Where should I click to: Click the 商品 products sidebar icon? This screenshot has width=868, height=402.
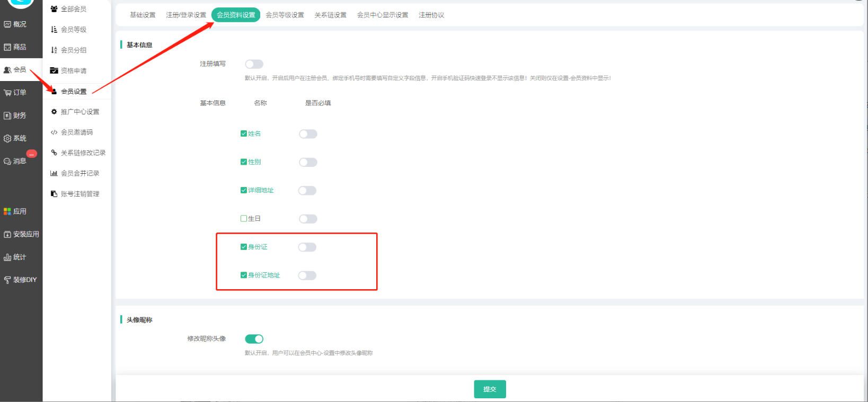(7, 47)
